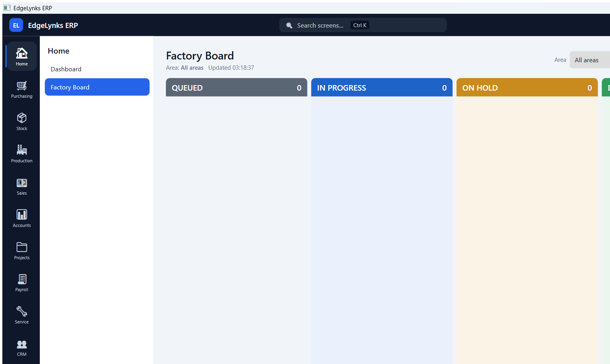Click the EdgeLynks ERP header title
Image resolution: width=610 pixels, height=364 pixels.
(x=53, y=25)
